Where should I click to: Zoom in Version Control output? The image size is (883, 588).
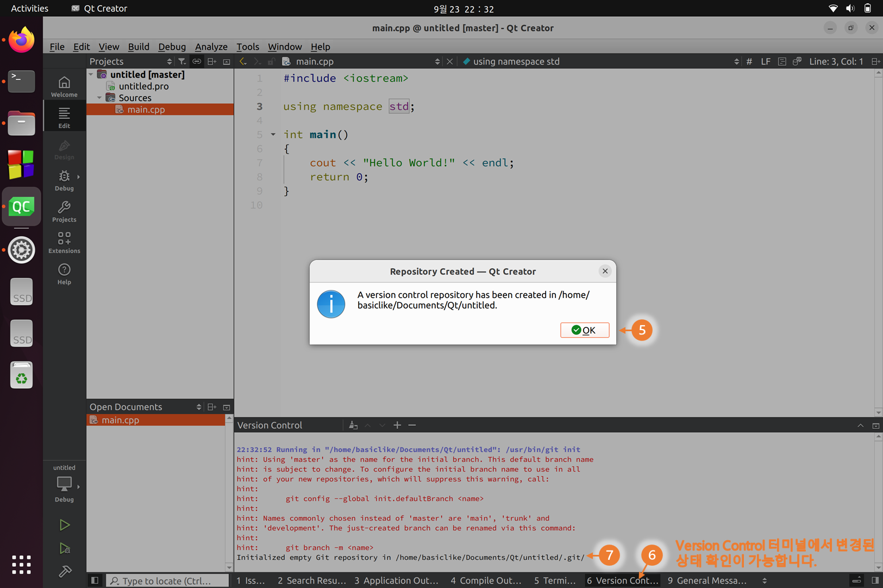[x=397, y=425]
